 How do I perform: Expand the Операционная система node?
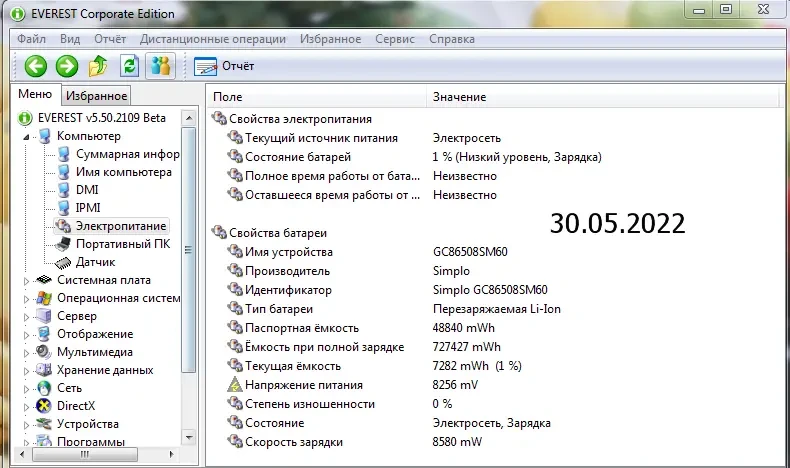coord(26,299)
